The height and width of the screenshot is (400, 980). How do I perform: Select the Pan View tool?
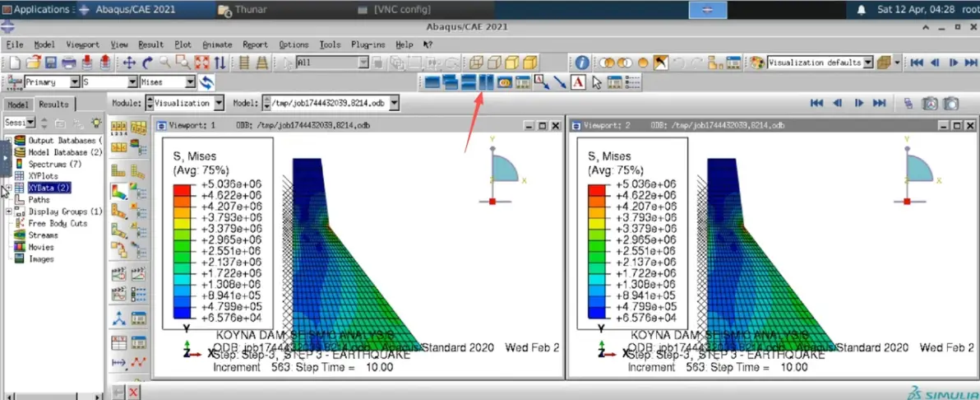coord(129,63)
